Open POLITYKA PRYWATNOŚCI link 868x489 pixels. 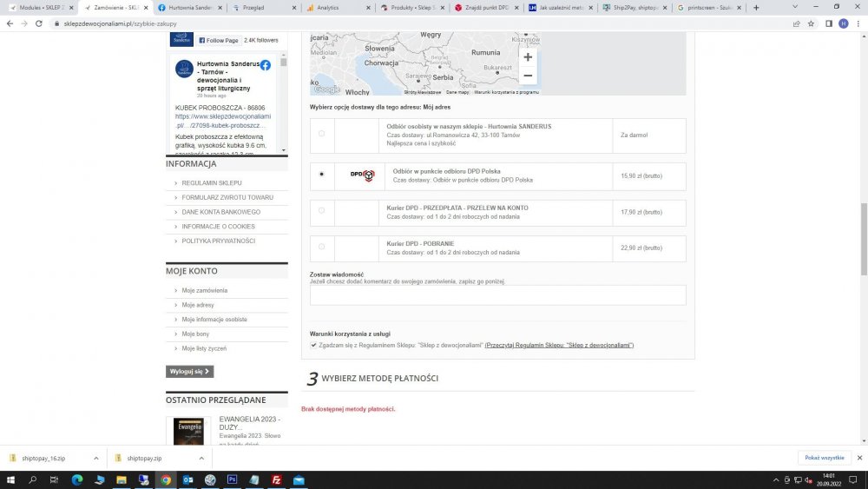218,241
